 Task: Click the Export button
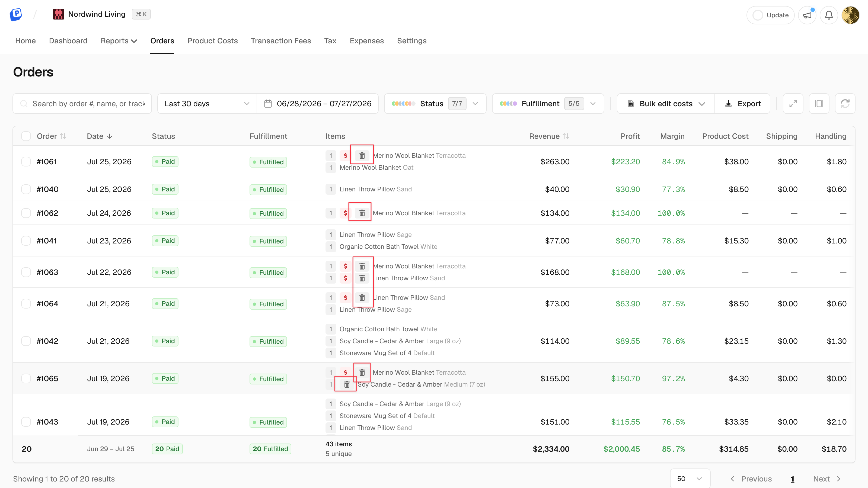click(742, 104)
